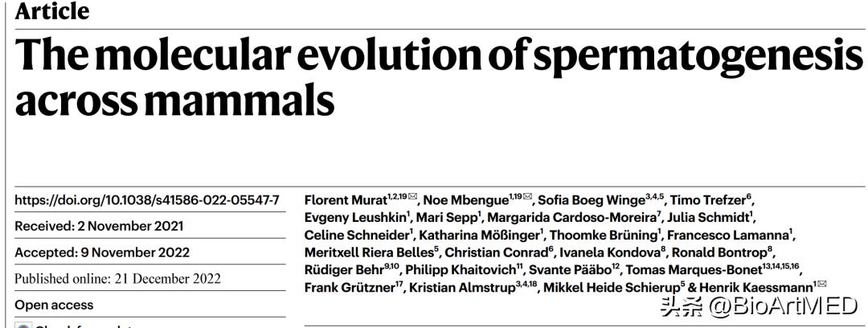Click the envelope icon after Henrik Kaessmann
This screenshot has width=868, height=328.
point(821,285)
